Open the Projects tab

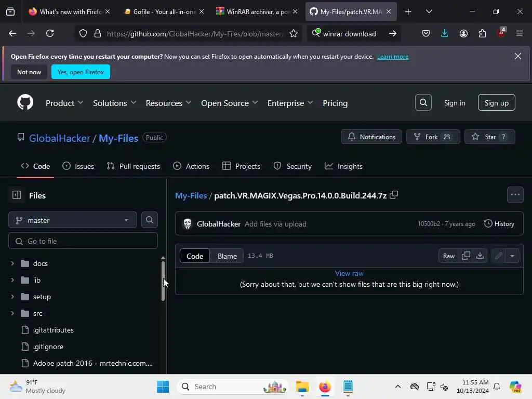(x=241, y=166)
